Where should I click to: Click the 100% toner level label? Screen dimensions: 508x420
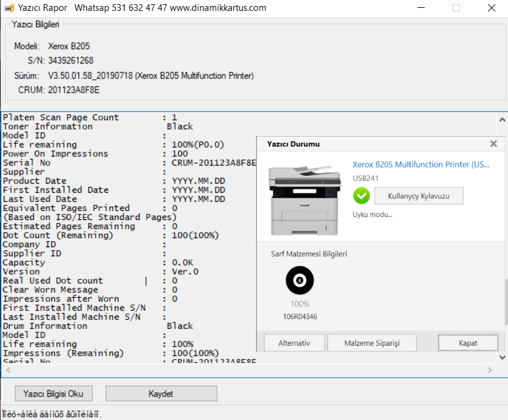[300, 304]
